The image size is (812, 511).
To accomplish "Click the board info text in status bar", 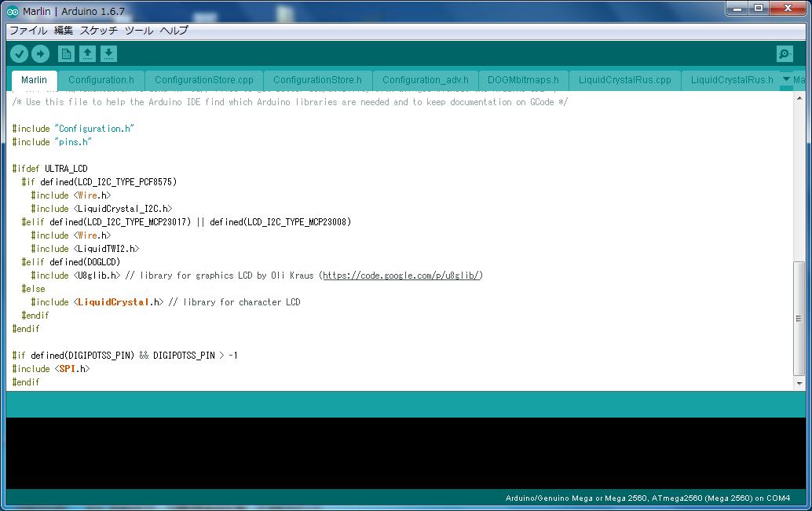I will pos(648,498).
